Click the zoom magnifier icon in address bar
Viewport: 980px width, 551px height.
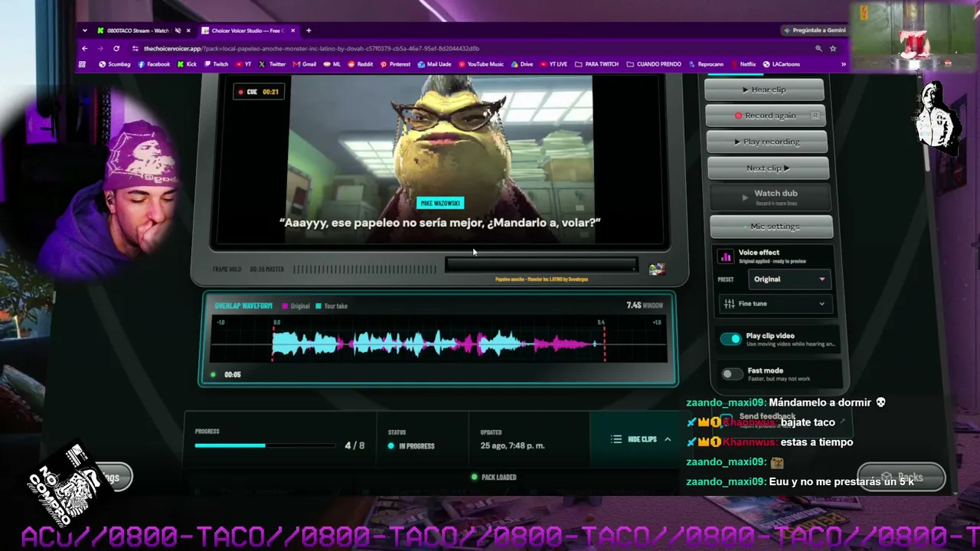(818, 48)
